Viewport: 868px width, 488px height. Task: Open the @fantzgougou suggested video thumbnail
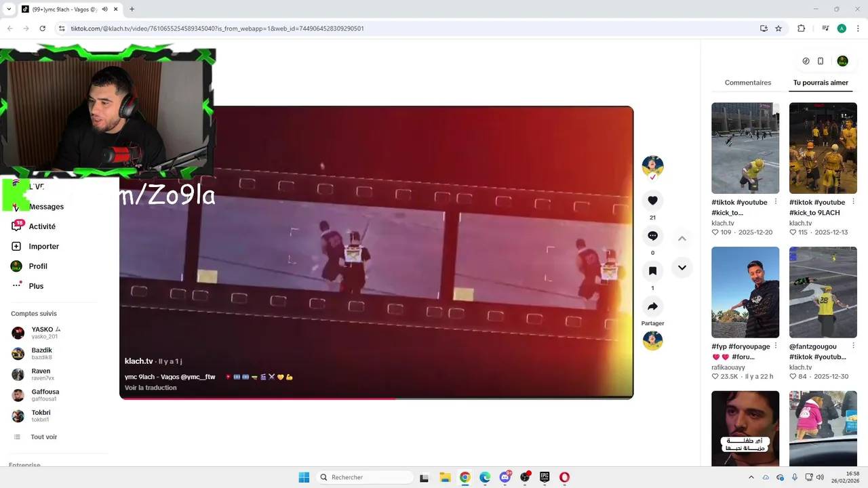[823, 292]
